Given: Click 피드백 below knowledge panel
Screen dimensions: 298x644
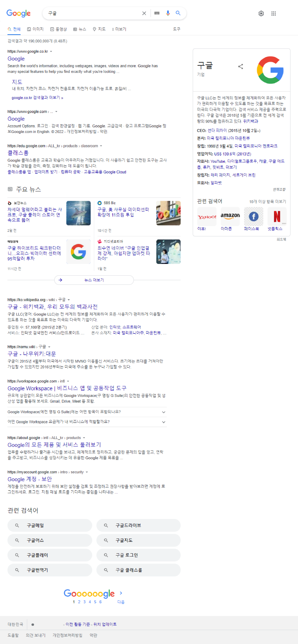Looking at the screenshot, I should [x=281, y=239].
